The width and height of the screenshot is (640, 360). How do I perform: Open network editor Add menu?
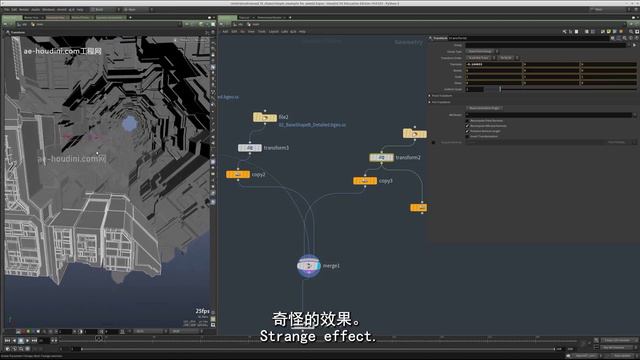click(225, 31)
